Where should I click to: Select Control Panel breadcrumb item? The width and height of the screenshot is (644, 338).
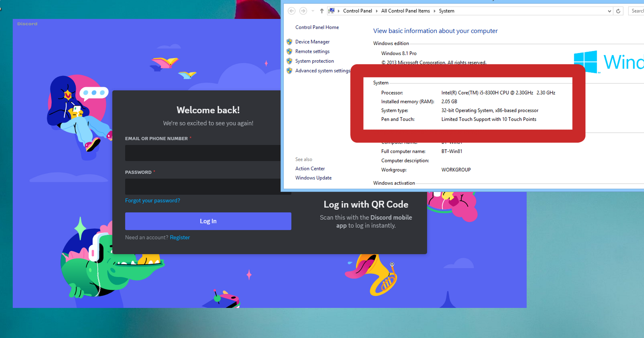point(357,11)
